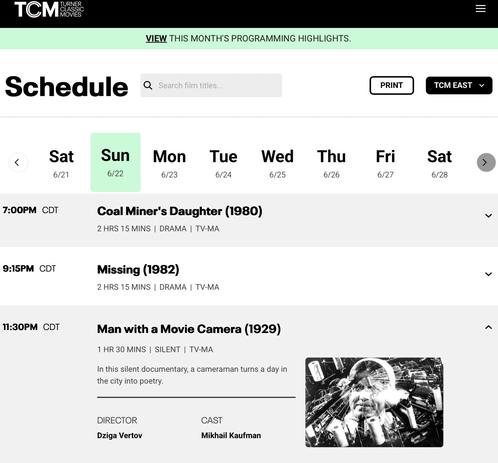The height and width of the screenshot is (463, 498).
Task: Collapse Man with a Movie Camera details
Action: [488, 327]
